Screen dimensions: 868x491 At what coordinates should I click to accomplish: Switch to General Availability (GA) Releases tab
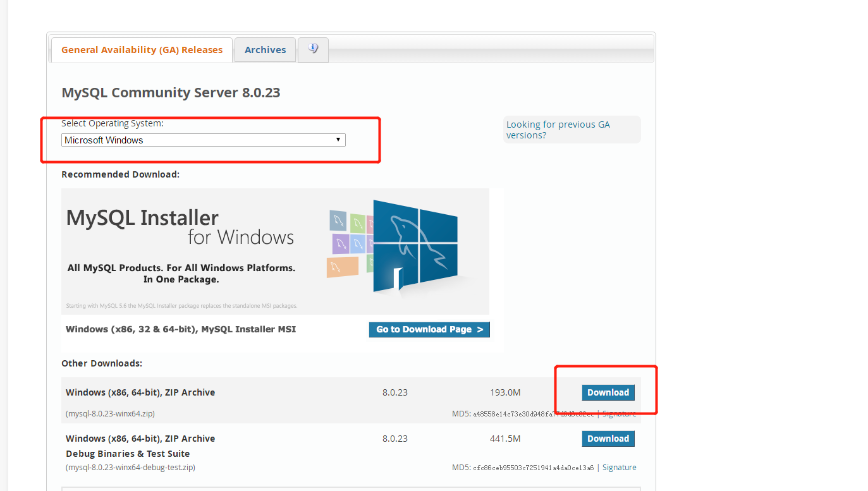(x=142, y=50)
